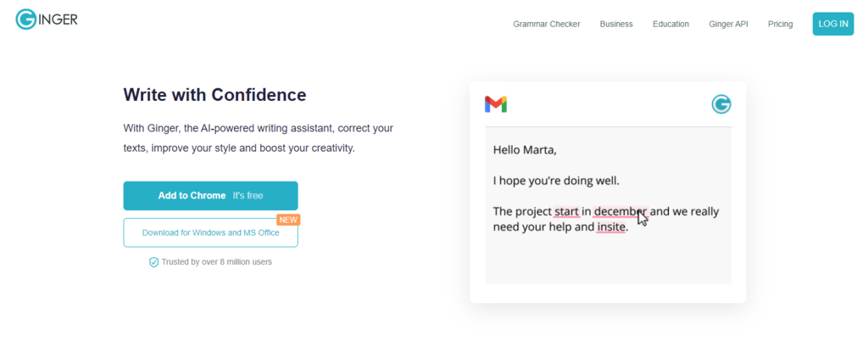Screen dimensions: 868x341
Task: Click the misspelled word "insite"
Action: tap(610, 227)
